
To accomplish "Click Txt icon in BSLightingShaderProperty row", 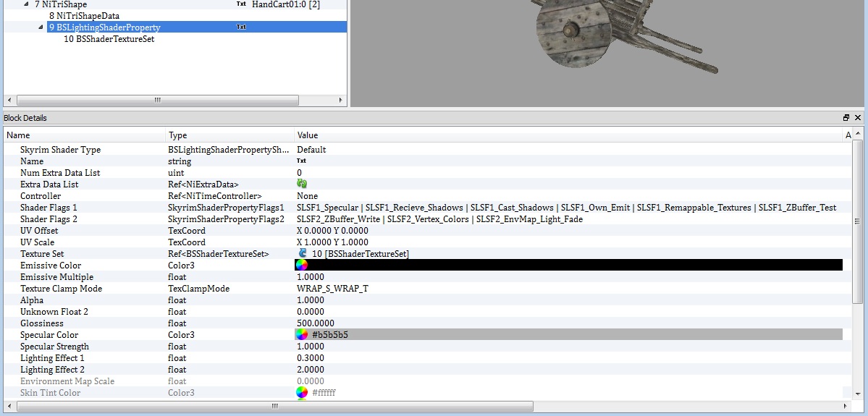I will (241, 27).
